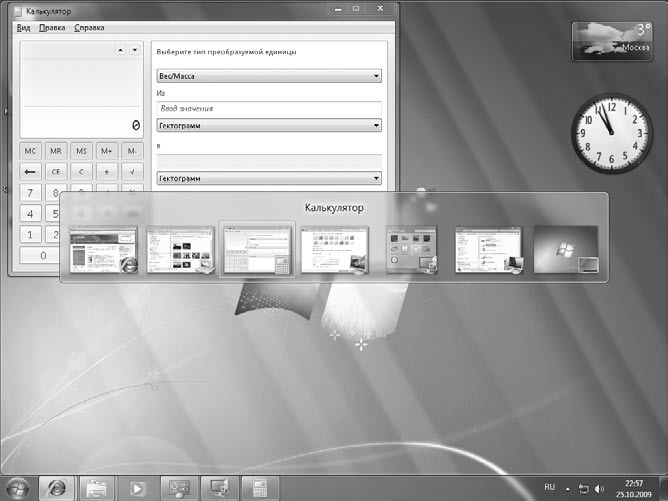Click the Start button on the taskbar
The image size is (668, 501).
pyautogui.click(x=14, y=489)
